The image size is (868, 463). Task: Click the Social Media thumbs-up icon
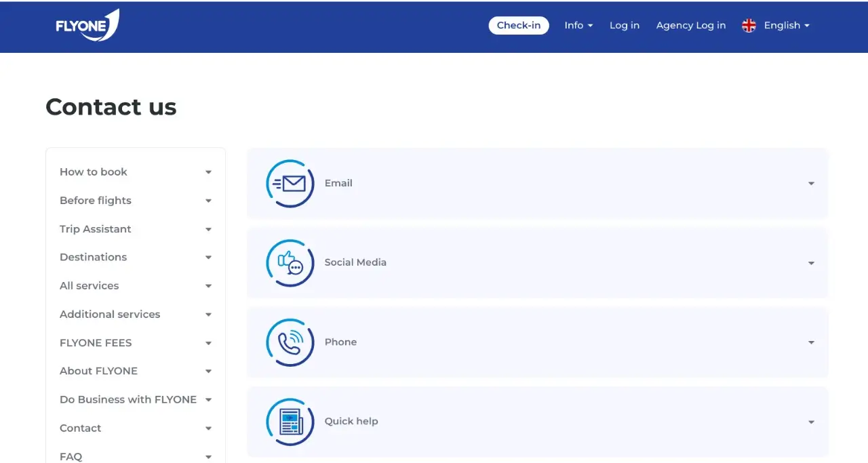[x=290, y=263]
